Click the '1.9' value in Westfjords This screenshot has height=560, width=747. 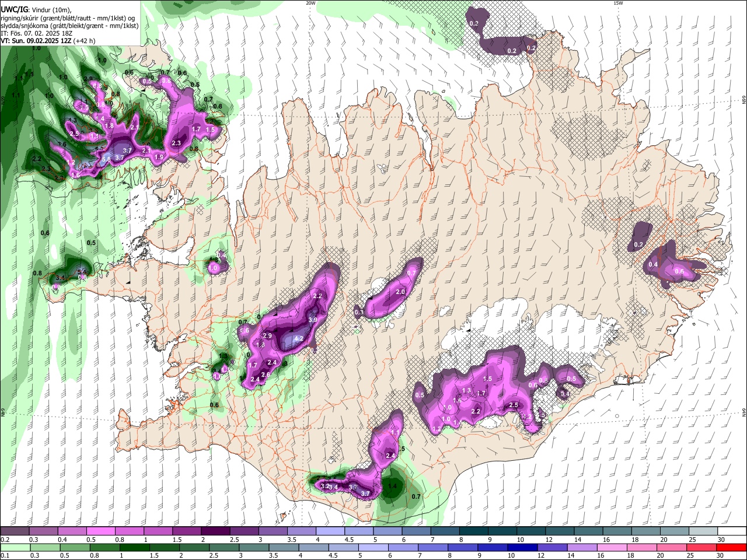click(159, 157)
